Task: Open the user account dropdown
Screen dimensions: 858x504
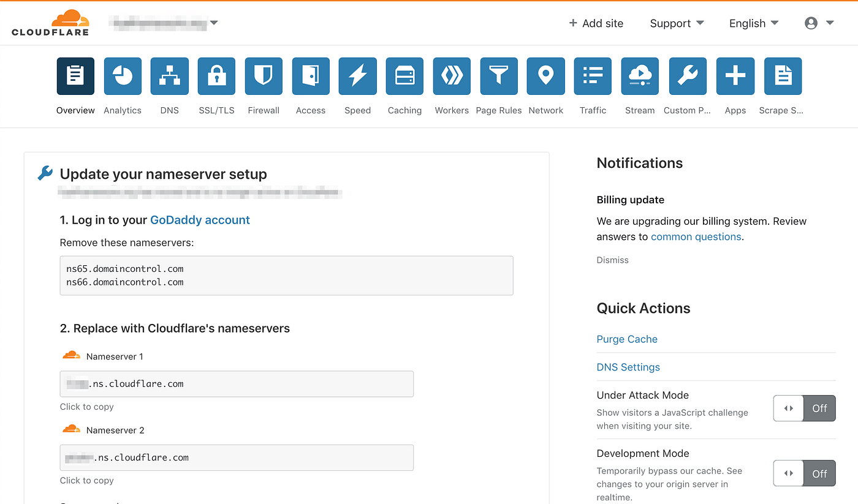Action: (819, 23)
